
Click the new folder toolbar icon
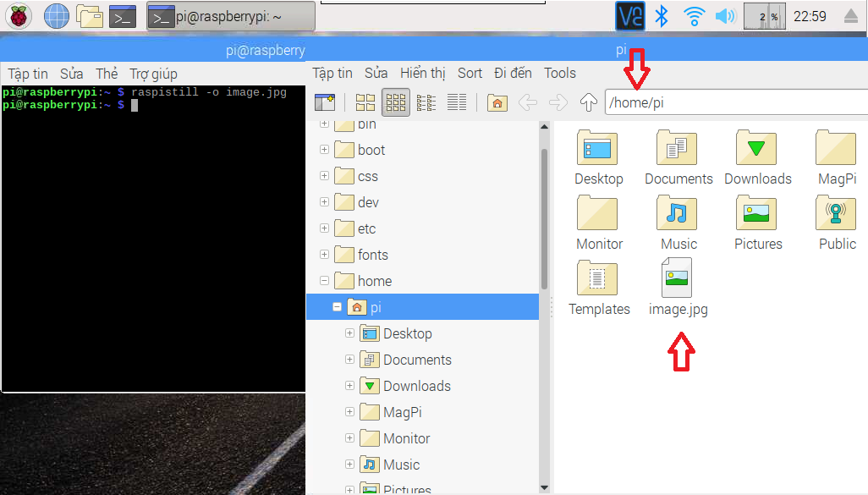pos(325,102)
